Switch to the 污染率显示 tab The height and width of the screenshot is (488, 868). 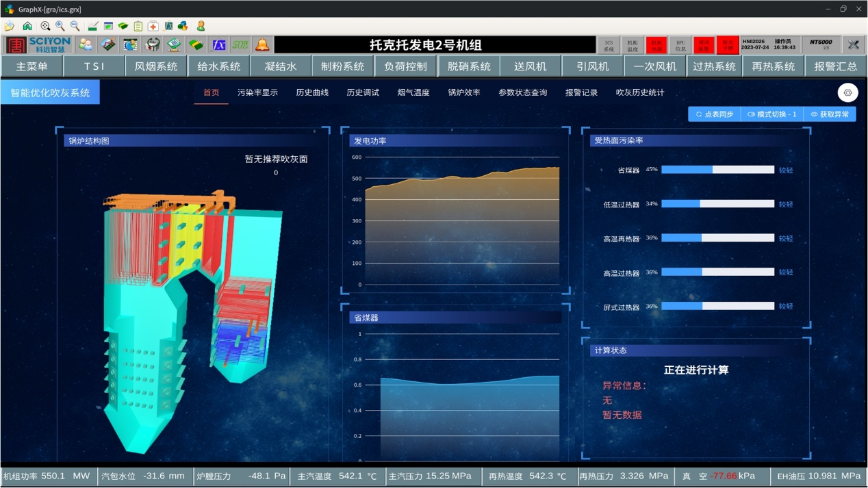point(257,92)
